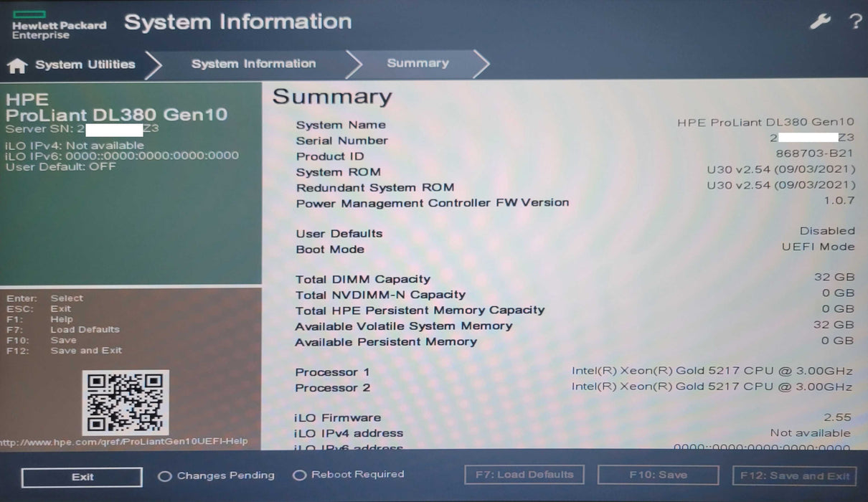This screenshot has width=868, height=502.
Task: Click the Processor 2 label
Action: coord(332,388)
